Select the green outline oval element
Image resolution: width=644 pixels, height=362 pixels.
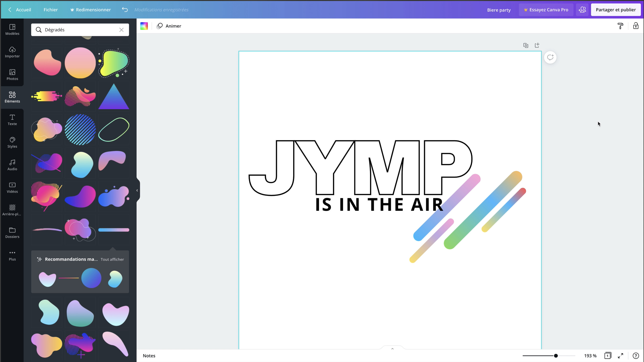(x=114, y=129)
